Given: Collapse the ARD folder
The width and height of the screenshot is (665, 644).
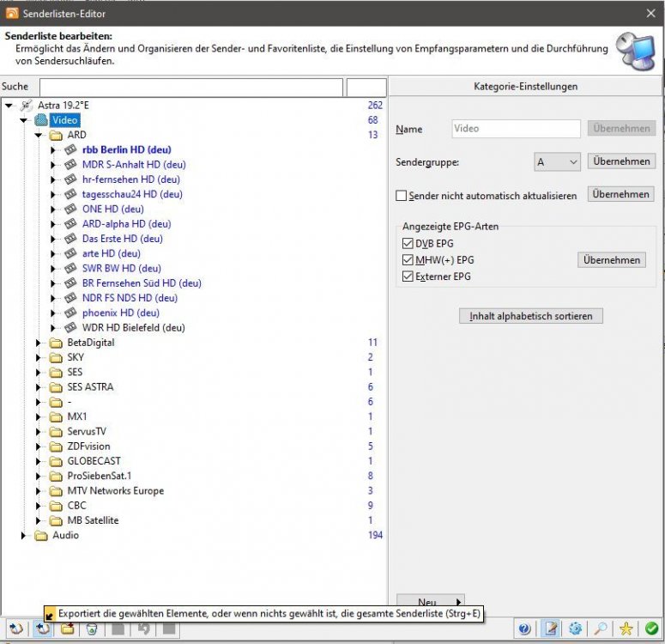Looking at the screenshot, I should click(x=39, y=136).
